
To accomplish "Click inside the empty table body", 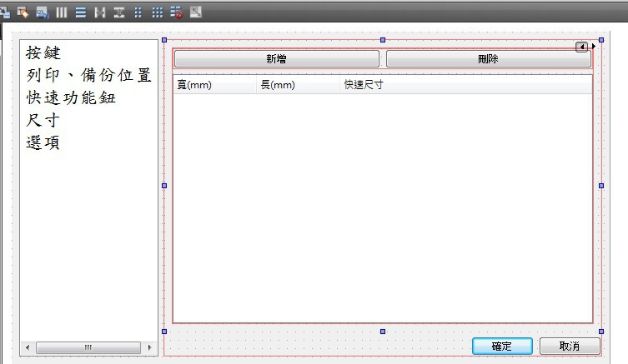I will [x=383, y=208].
